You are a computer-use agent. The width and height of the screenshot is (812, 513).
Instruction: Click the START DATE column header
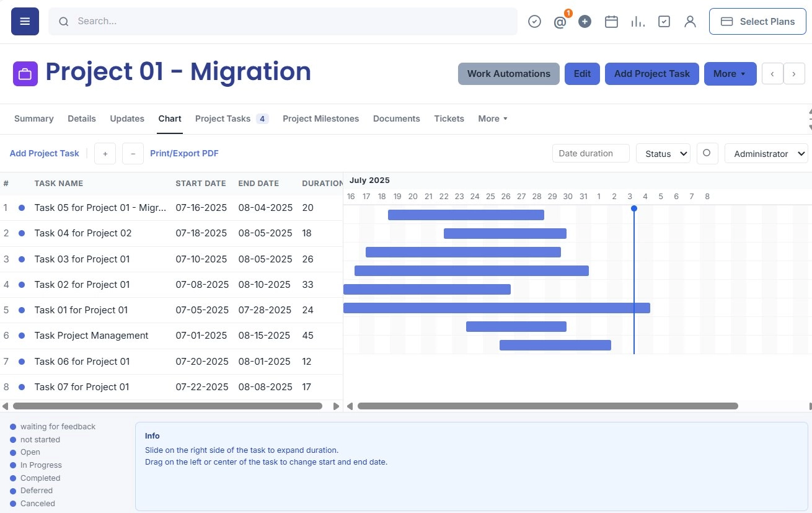201,184
